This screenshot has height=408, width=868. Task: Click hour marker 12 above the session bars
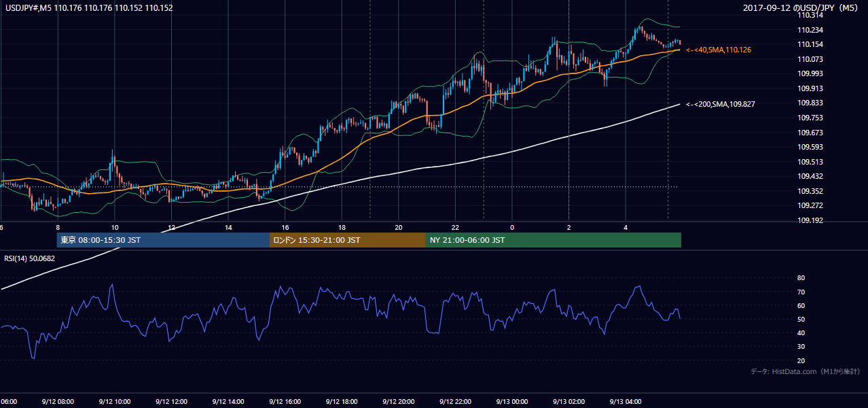pos(172,228)
